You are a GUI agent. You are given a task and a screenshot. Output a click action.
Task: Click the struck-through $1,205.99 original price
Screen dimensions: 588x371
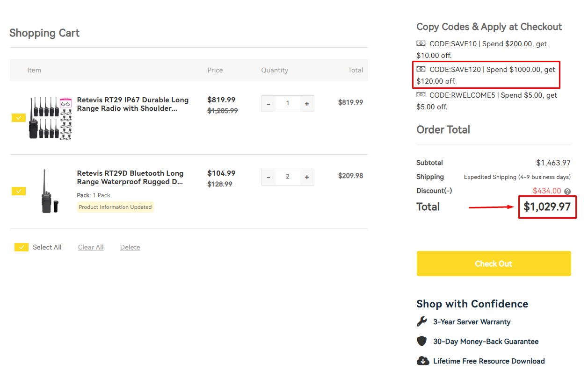[x=223, y=111]
